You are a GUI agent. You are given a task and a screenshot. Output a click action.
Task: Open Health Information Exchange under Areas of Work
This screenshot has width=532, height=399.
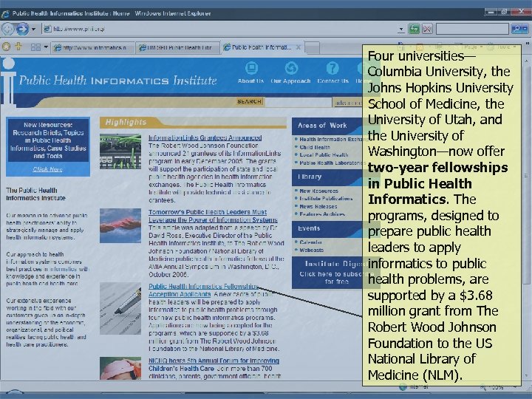tap(331, 139)
